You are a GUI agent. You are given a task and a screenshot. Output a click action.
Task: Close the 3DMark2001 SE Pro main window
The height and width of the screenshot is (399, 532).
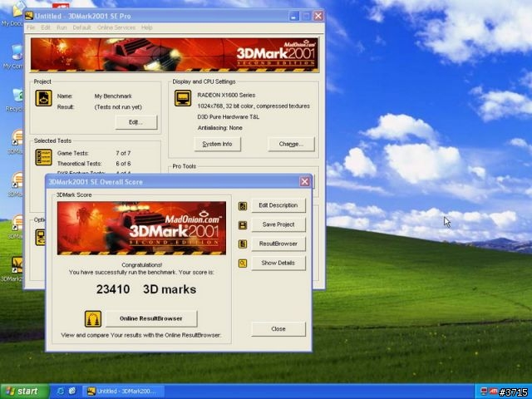[318, 16]
